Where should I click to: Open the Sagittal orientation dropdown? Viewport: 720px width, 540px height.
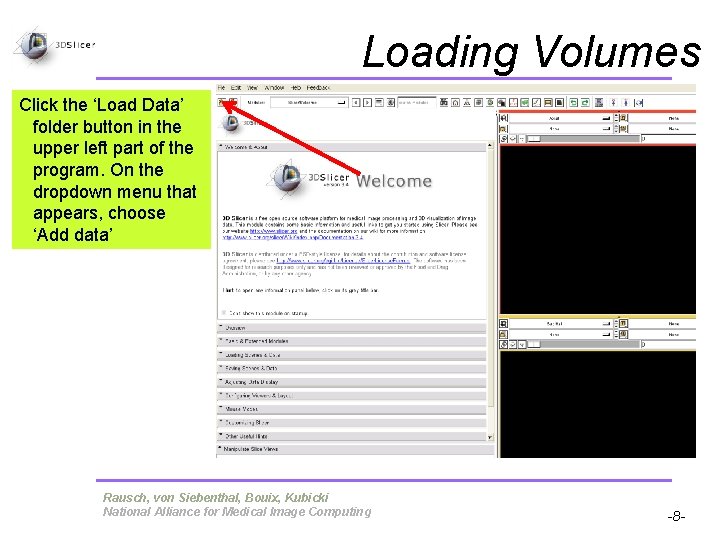(x=561, y=324)
